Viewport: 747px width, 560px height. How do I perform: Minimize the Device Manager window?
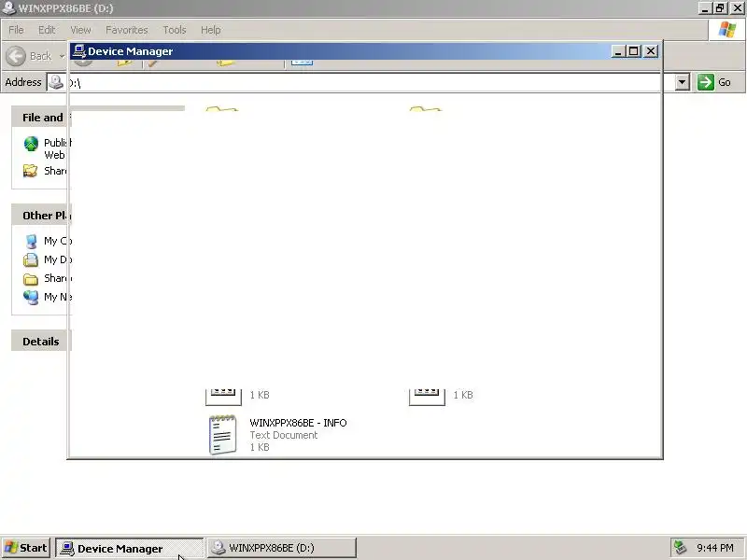tap(618, 51)
